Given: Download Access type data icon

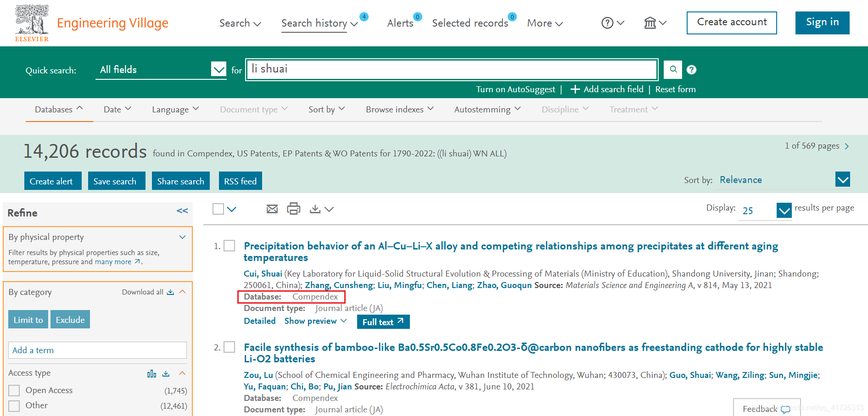Looking at the screenshot, I should [x=166, y=374].
